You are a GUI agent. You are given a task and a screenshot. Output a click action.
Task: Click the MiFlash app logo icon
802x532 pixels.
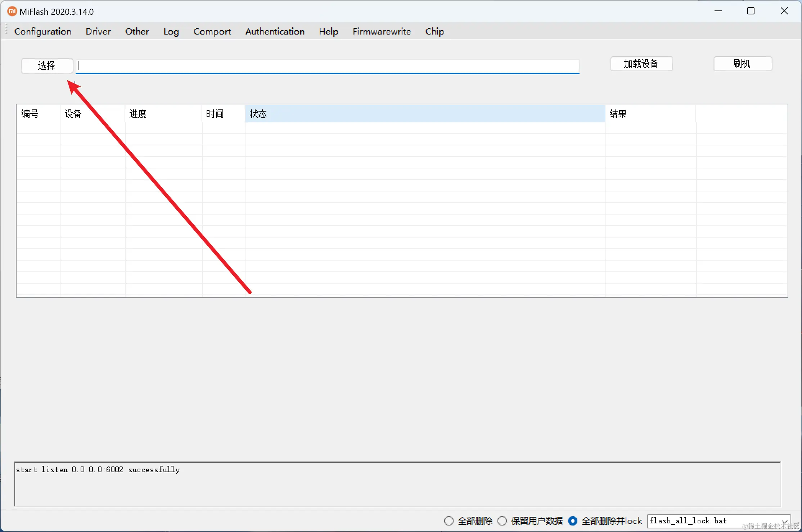tap(12, 12)
